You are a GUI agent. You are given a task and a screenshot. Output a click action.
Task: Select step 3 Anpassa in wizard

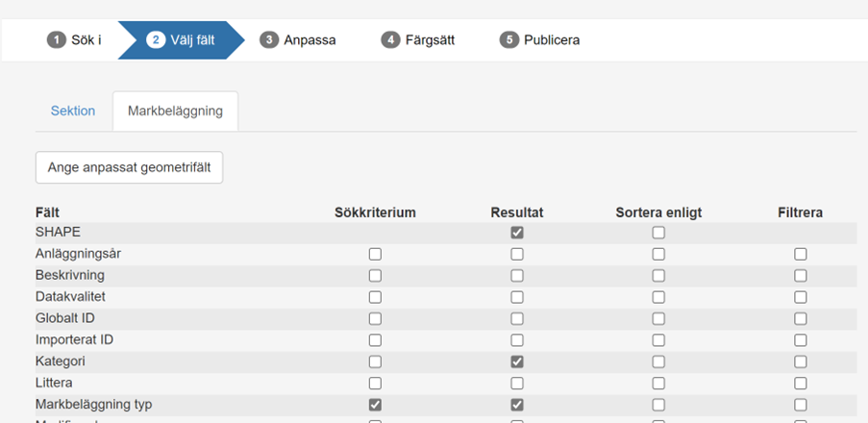pos(298,40)
